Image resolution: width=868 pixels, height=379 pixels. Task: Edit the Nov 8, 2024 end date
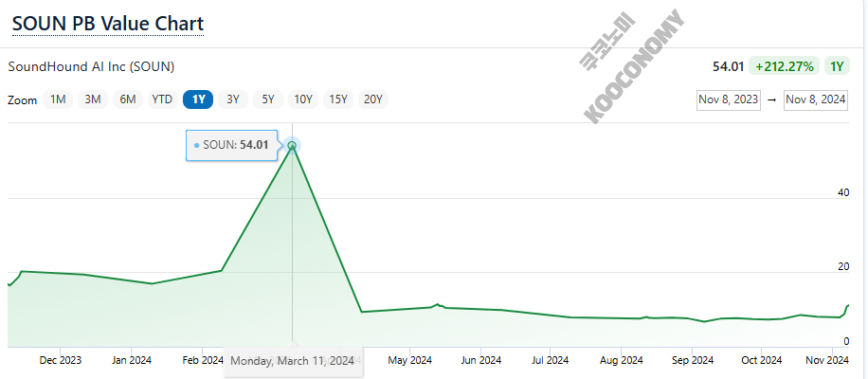(x=816, y=99)
